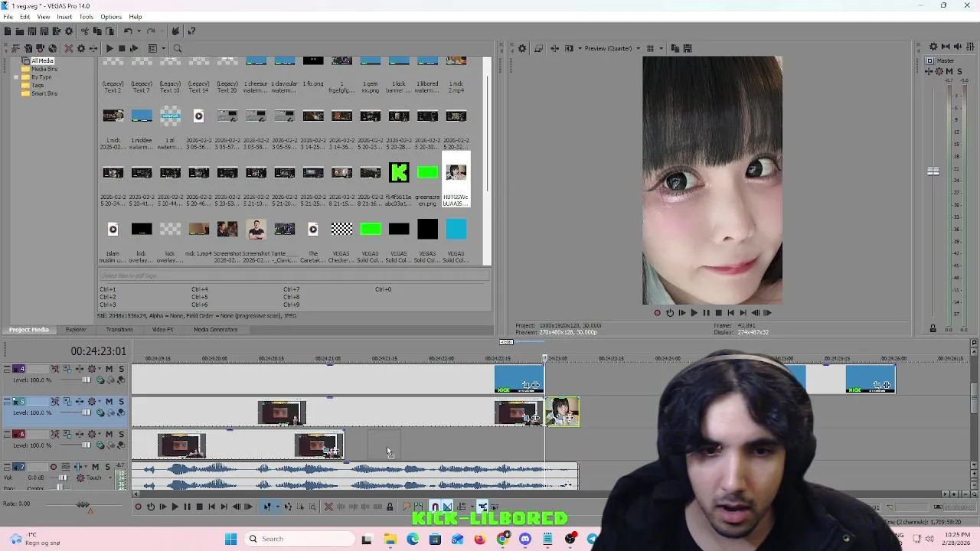
Task: Pause timeline playback in transport bar
Action: [x=188, y=506]
